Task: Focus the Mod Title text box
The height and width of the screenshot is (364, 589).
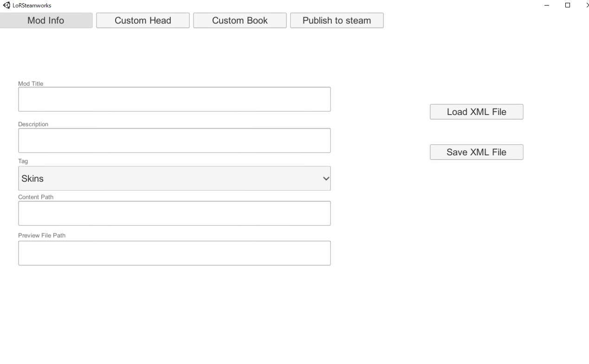Action: 174,99
